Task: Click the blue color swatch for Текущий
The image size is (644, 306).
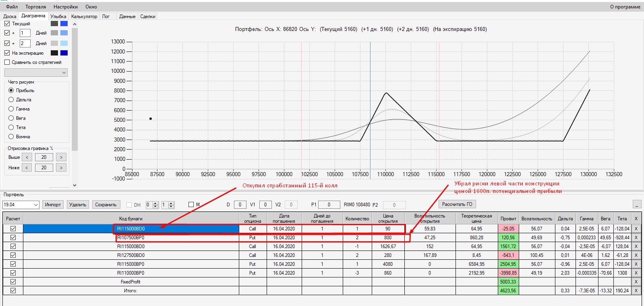Action: (x=64, y=24)
